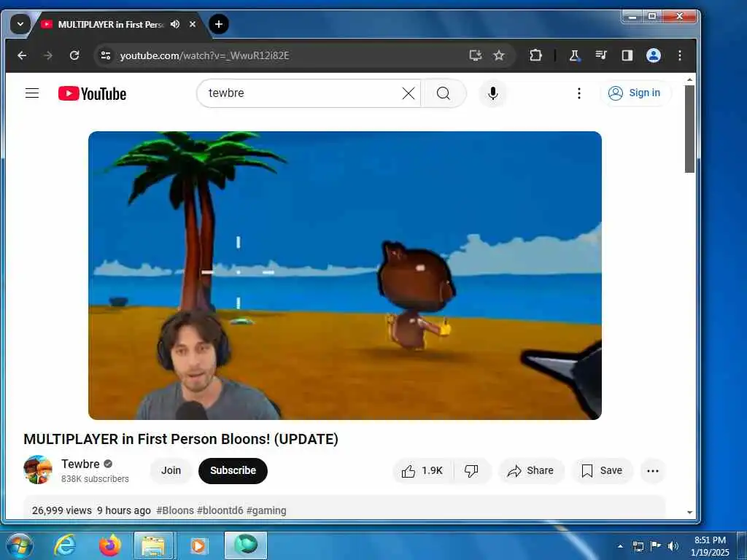Go back to previous page
Viewport: 747px width, 560px height.
22,55
